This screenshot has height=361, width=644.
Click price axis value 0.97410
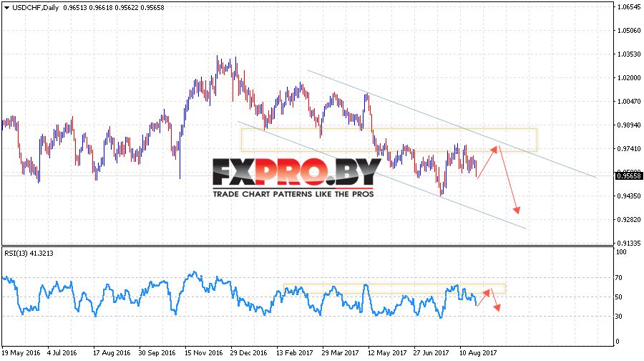click(629, 149)
